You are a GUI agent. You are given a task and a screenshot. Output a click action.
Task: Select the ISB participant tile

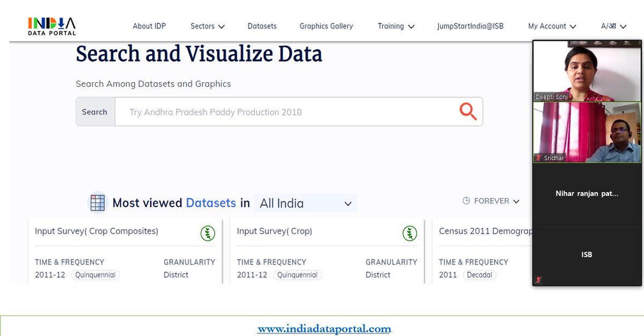tap(587, 254)
